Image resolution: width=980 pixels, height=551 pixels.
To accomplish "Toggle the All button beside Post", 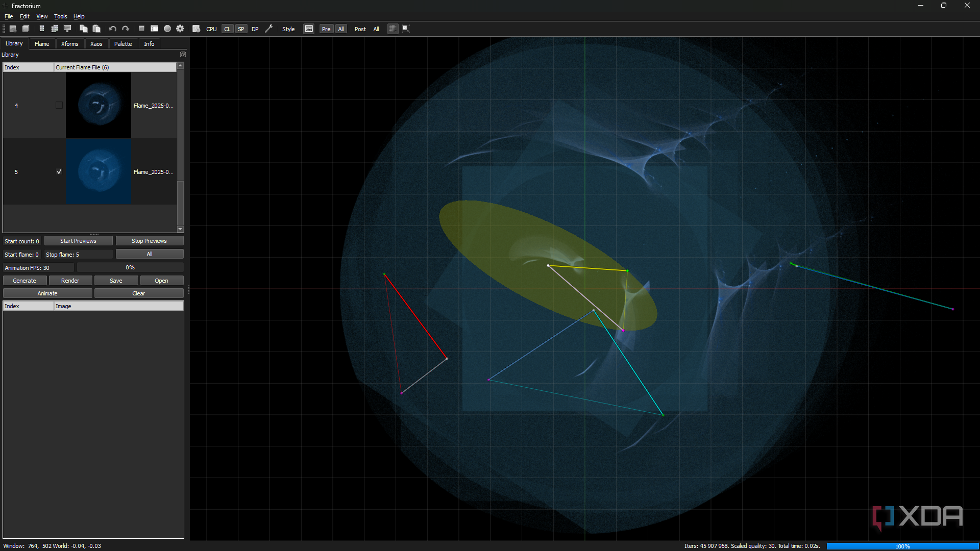I will [376, 29].
